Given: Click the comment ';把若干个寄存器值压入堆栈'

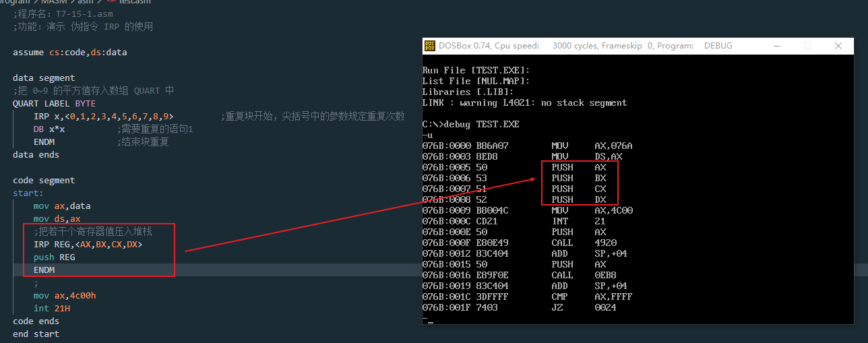Looking at the screenshot, I should pyautogui.click(x=93, y=231).
